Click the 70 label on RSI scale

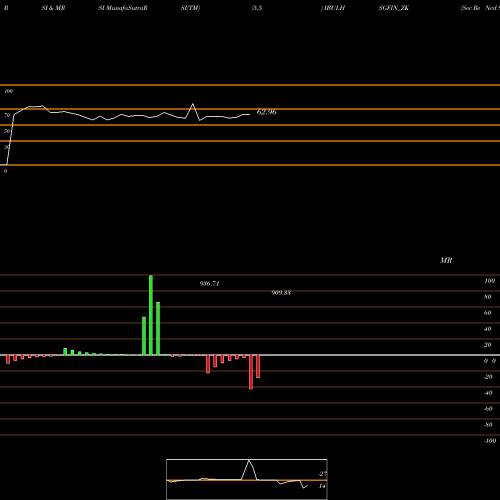[x=7, y=115]
